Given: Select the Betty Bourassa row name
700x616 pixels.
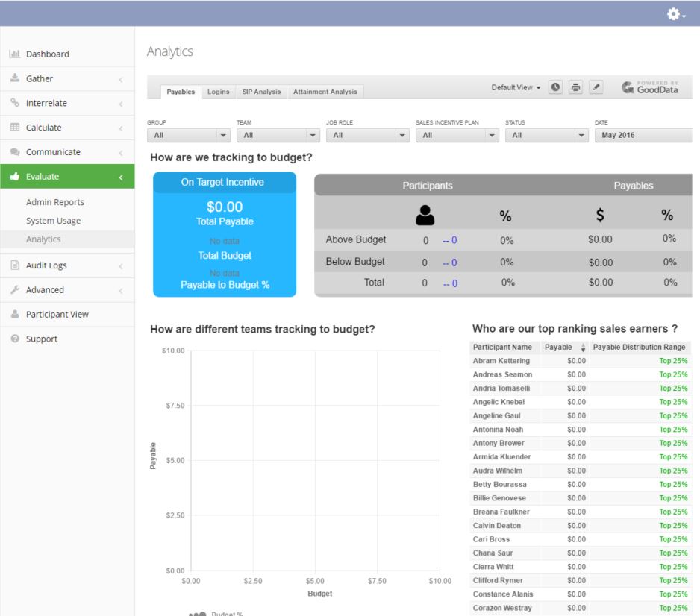Looking at the screenshot, I should pos(499,484).
